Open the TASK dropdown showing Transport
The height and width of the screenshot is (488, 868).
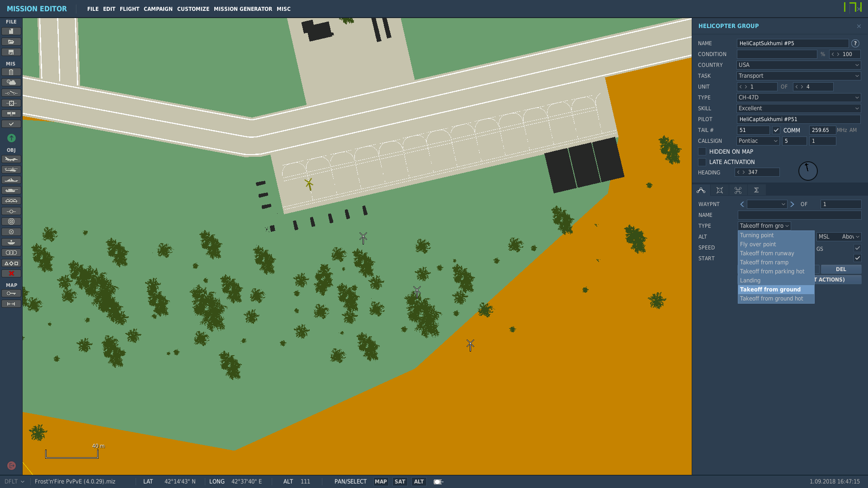pos(798,76)
